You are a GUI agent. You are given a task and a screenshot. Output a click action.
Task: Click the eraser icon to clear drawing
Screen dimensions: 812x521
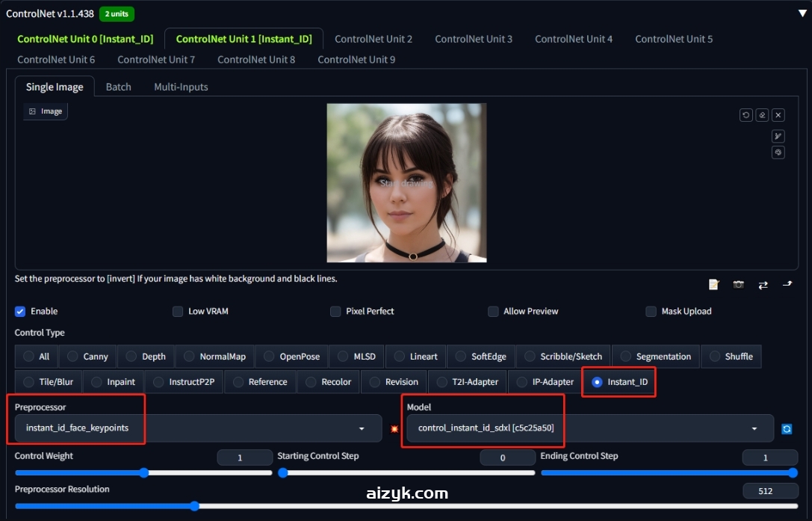[762, 115]
